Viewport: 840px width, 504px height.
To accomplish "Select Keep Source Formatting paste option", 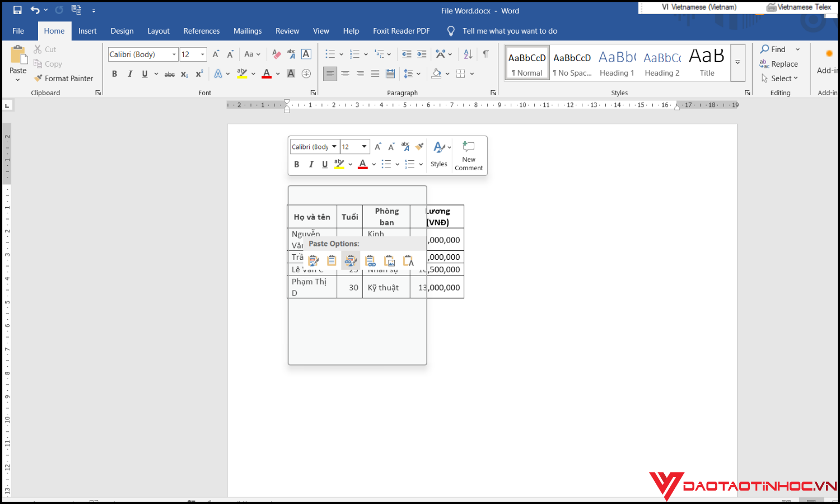I will (314, 260).
